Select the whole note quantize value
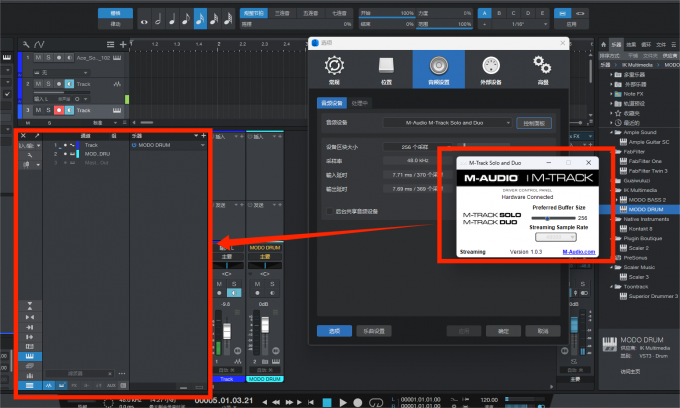680x408 pixels. (144, 21)
